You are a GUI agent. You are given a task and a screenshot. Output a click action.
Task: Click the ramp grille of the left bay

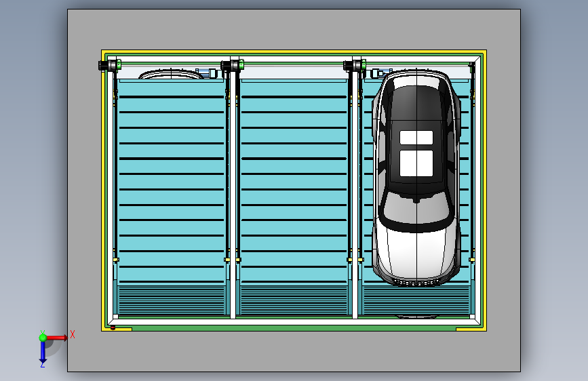pyautogui.click(x=172, y=301)
